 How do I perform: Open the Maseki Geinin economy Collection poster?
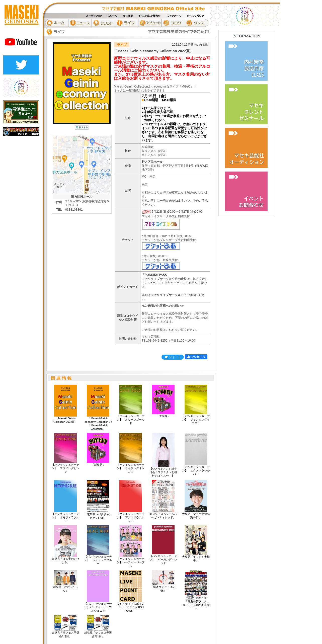tap(82, 83)
